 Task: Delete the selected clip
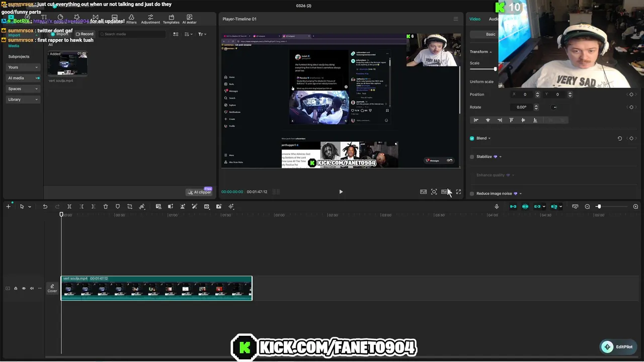pos(106,207)
